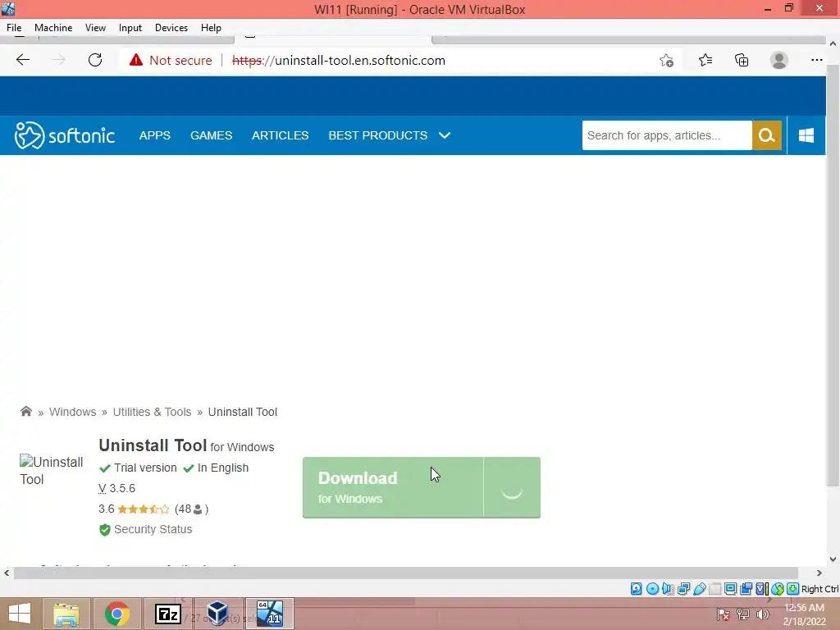
Task: Add this page to favorites (star-plus icon)
Action: click(666, 61)
